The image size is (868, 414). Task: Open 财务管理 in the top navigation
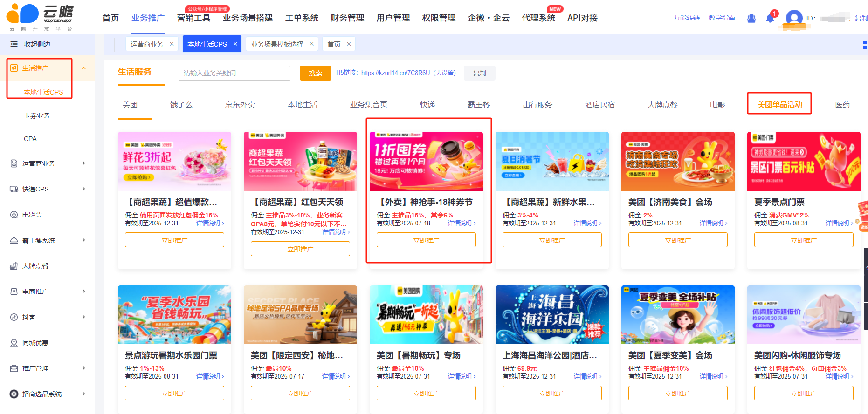tap(347, 18)
